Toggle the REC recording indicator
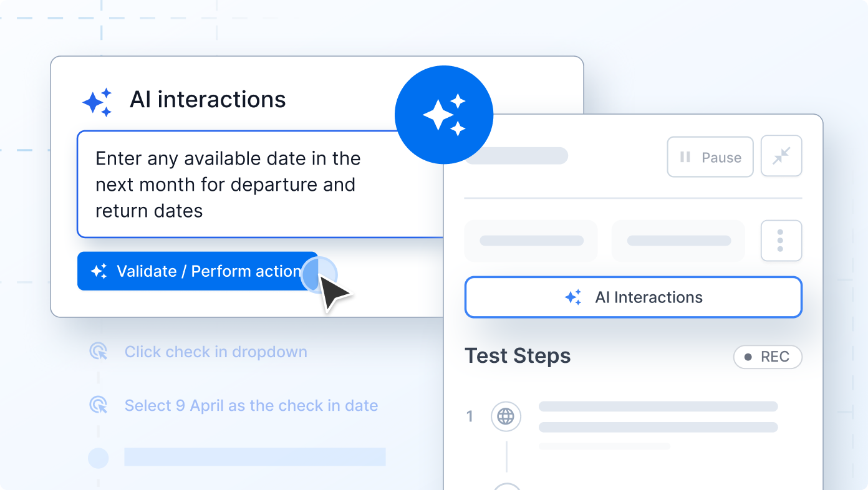Viewport: 868px width, 490px height. coord(767,357)
